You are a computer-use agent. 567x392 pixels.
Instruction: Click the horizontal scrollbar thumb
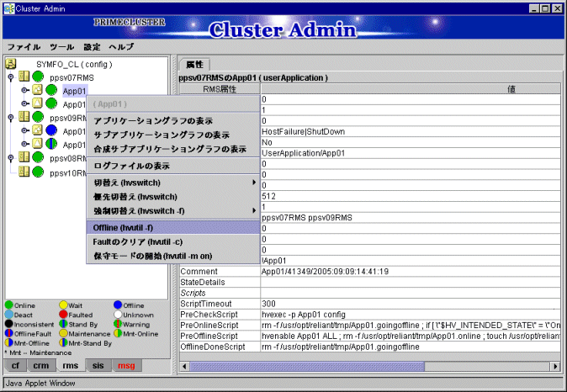point(307,366)
